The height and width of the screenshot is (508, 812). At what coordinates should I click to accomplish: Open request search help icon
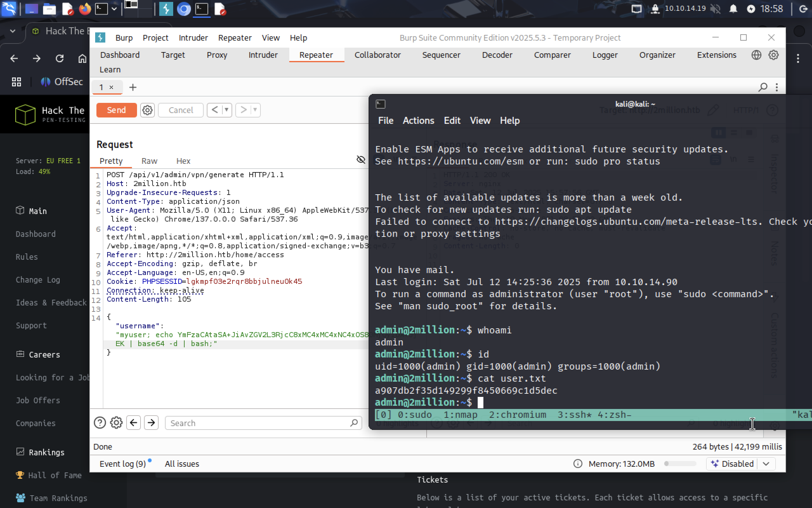point(100,423)
